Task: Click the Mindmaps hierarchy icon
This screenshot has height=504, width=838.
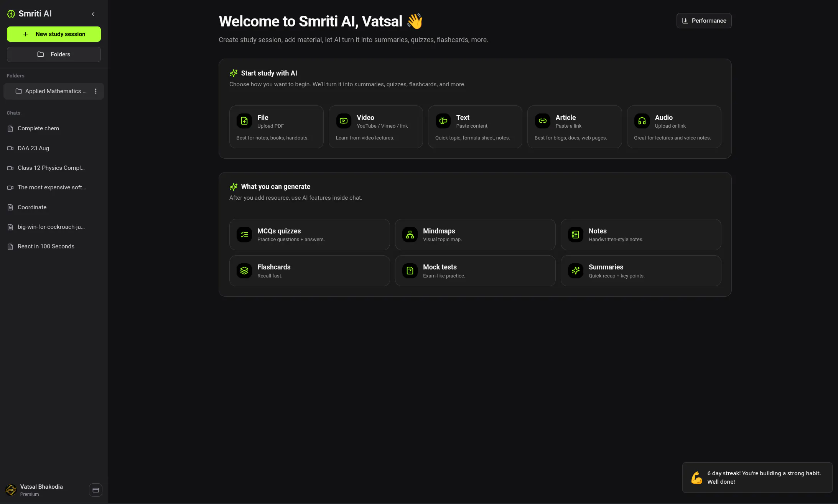Action: click(x=410, y=235)
